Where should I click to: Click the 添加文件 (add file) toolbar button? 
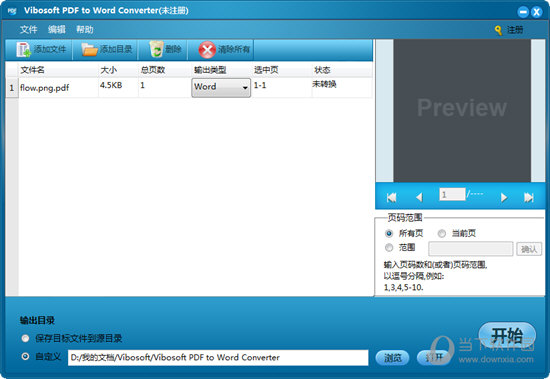click(x=39, y=50)
